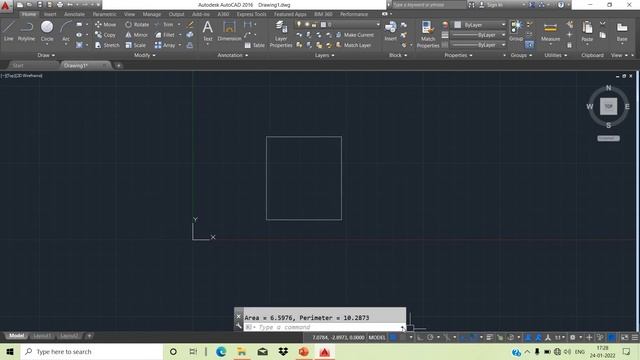Add a new drawing tab with plus

[x=118, y=65]
